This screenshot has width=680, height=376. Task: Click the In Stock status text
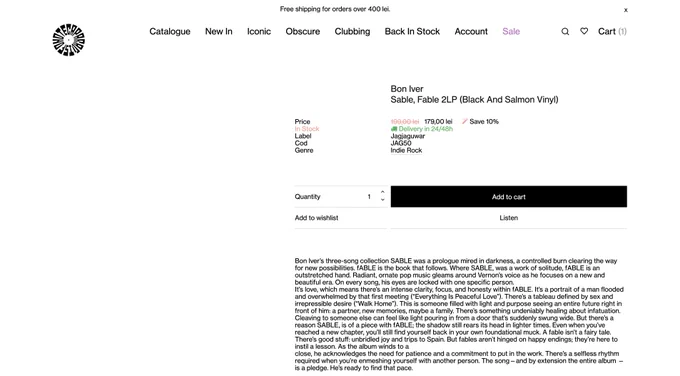(x=307, y=128)
